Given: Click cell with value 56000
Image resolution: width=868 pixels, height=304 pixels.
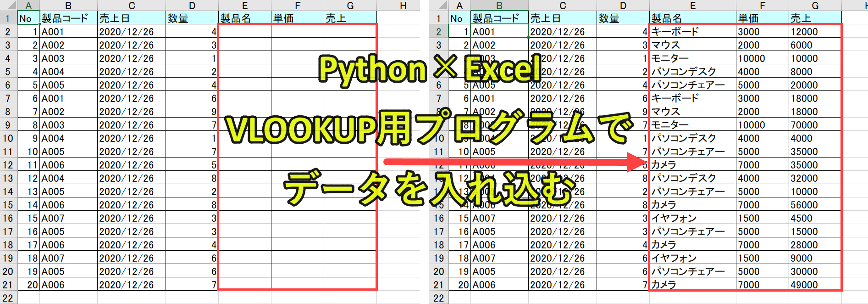Looking at the screenshot, I should pos(815,205).
